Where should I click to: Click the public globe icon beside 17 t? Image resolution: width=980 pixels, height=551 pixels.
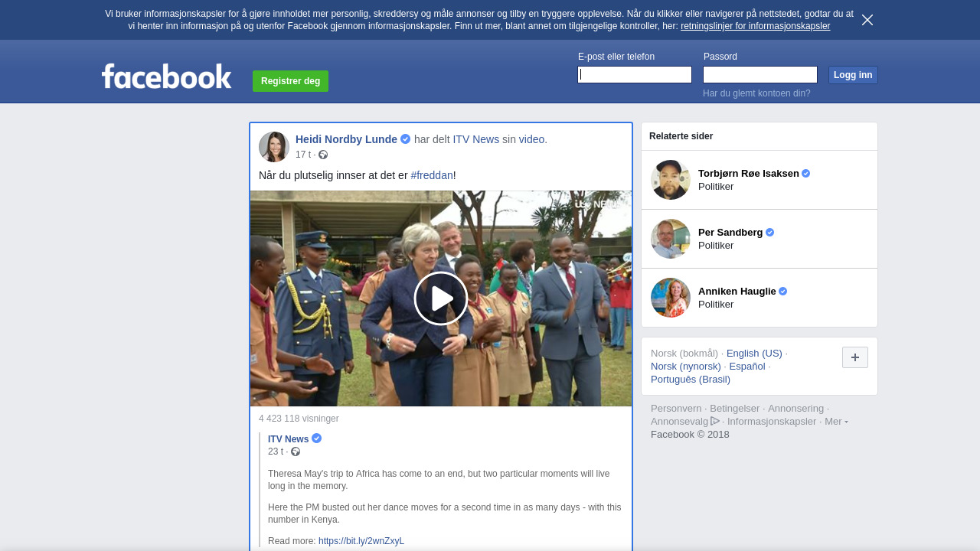[x=323, y=155]
